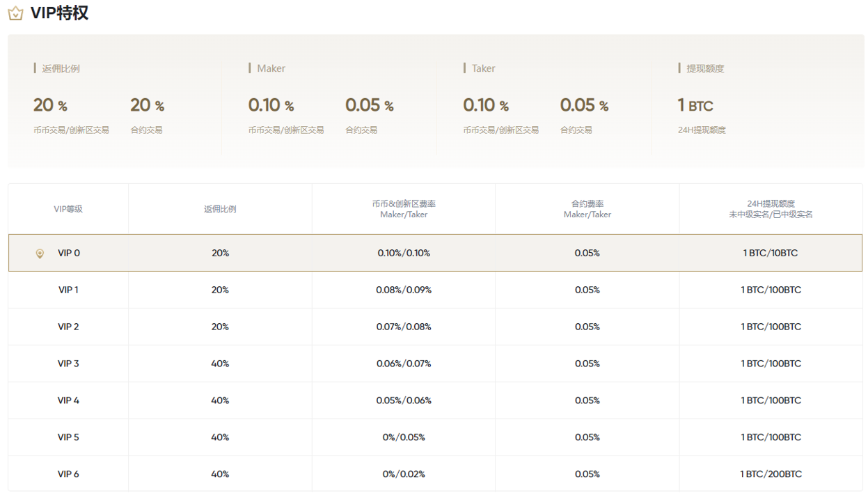This screenshot has height=498, width=868.
Task: Click the Taker section label in summary card
Action: (483, 68)
